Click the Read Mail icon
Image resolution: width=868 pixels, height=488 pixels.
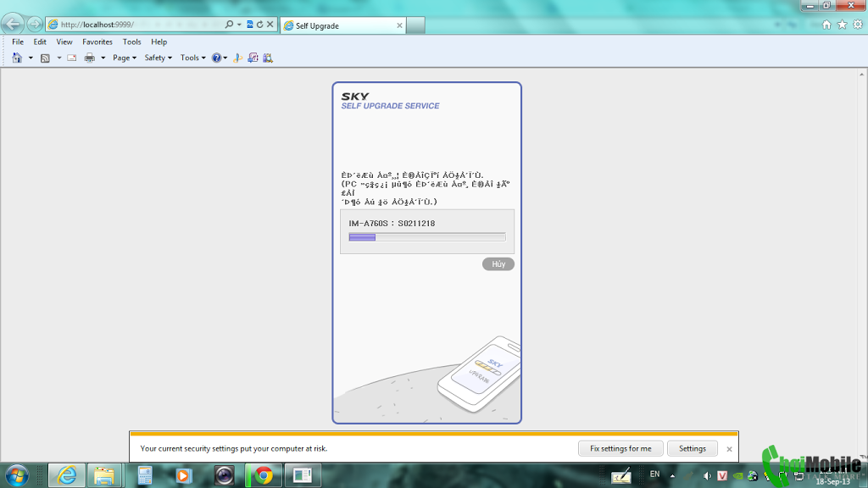(72, 58)
